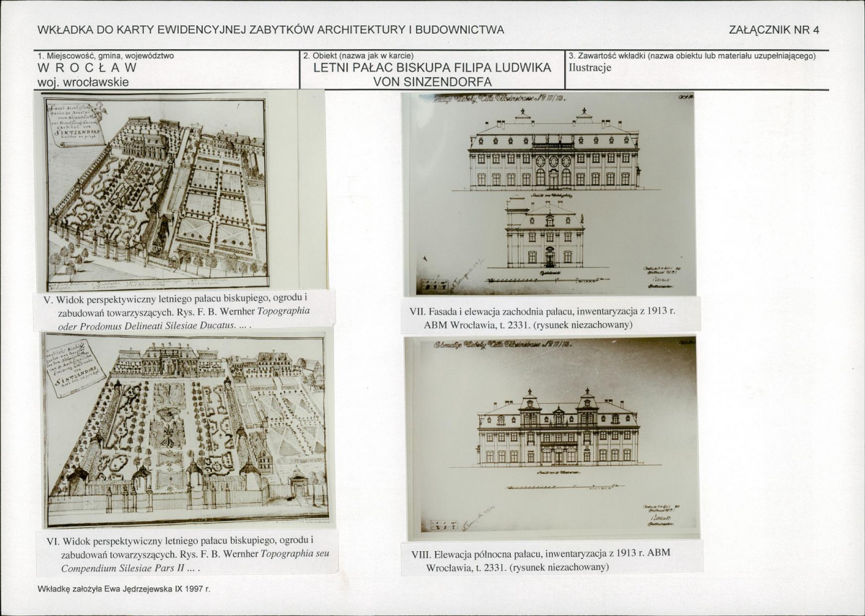Select the north elevation drawing VIII
Screen dimensions: 865x616
coord(553,439)
